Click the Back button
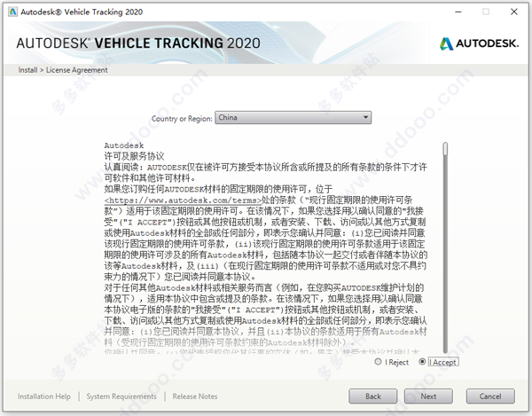Screen dimensions: 532x416 pyautogui.click(x=373, y=396)
